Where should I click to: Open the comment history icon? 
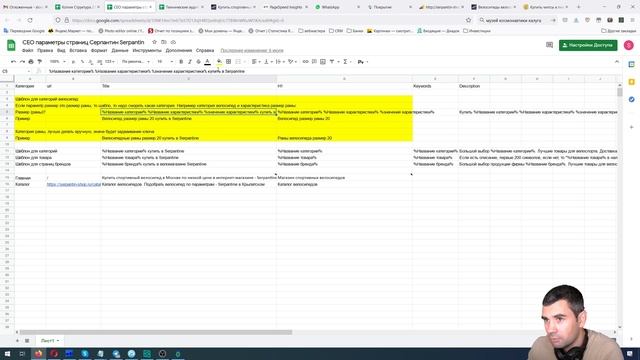549,45
